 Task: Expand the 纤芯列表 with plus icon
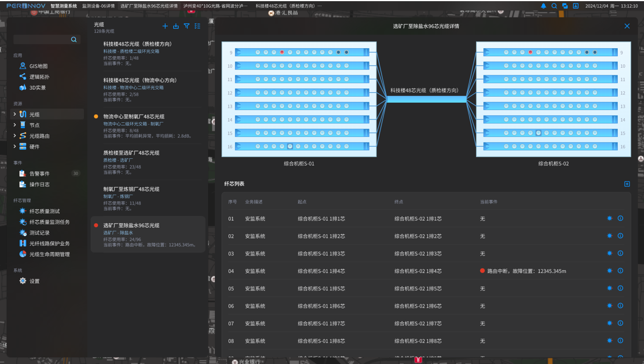(627, 184)
